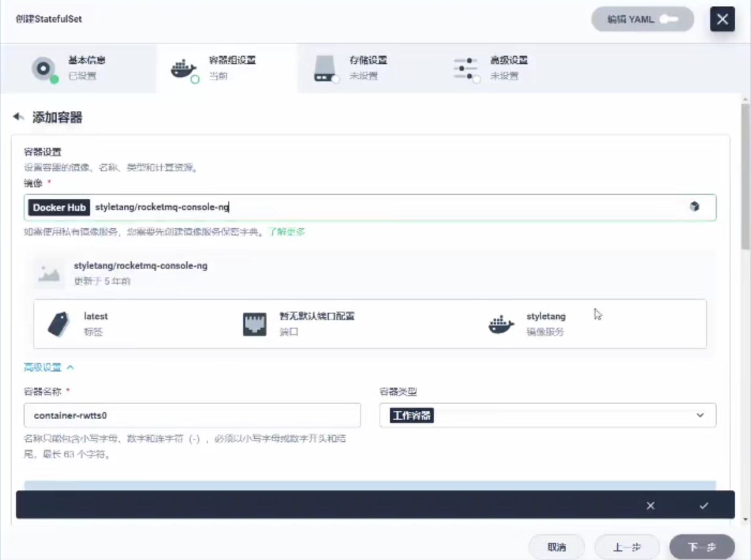751x560 pixels.
Task: Click the 基本信息 disc icon
Action: 44,69
